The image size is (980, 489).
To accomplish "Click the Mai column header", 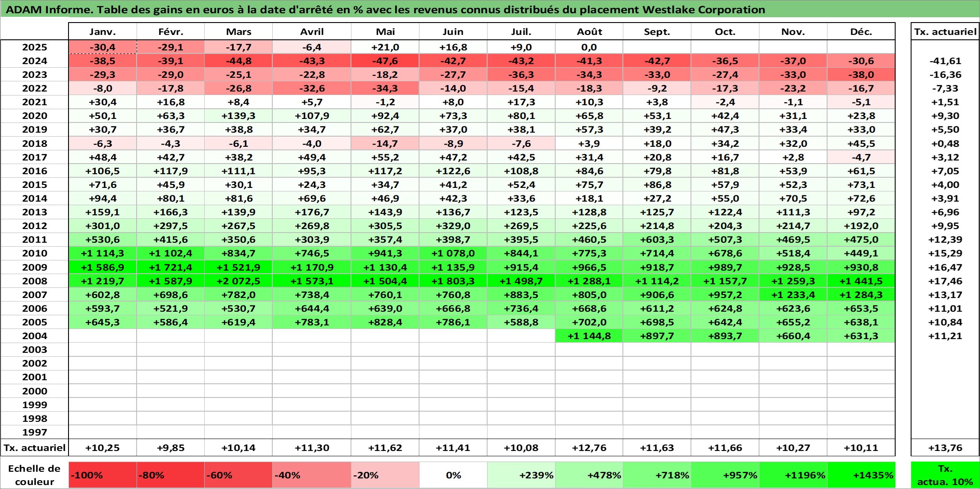I will pos(385,31).
